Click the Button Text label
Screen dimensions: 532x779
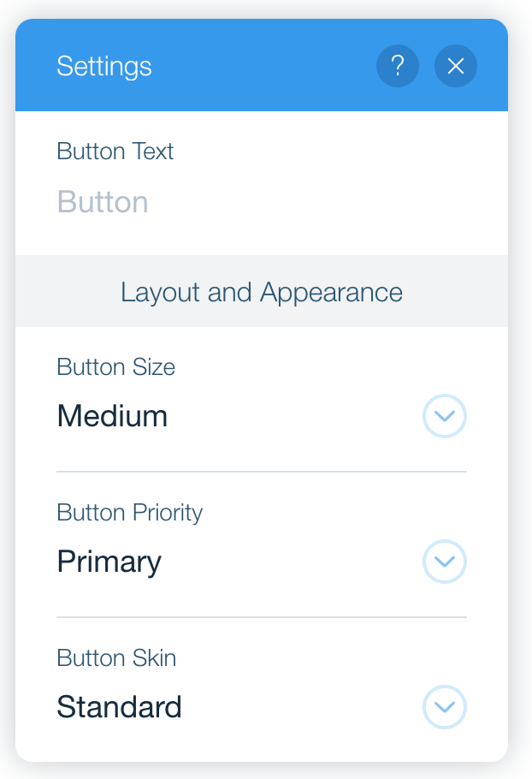tap(115, 151)
